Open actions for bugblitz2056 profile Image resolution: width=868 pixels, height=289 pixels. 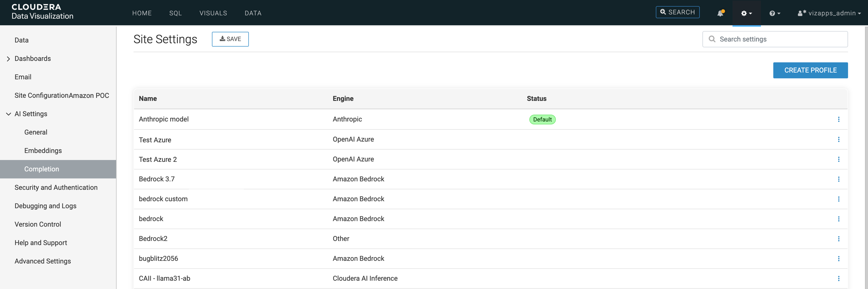coord(838,259)
